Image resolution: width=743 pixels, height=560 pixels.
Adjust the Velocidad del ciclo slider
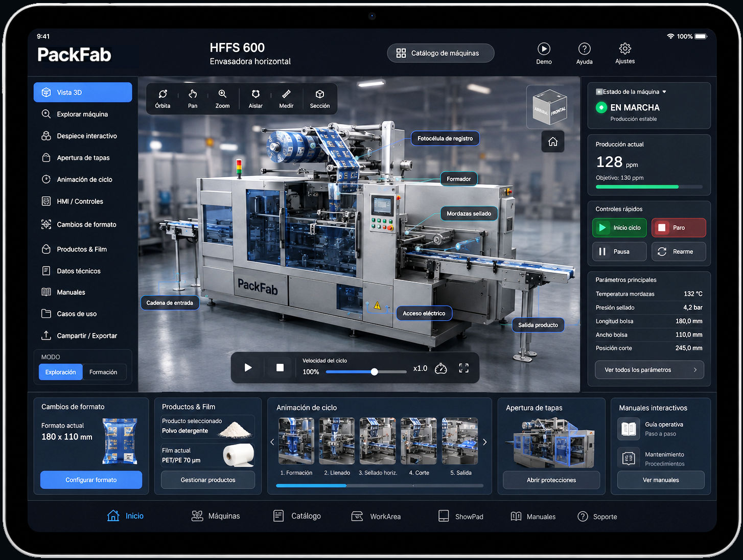366,372
